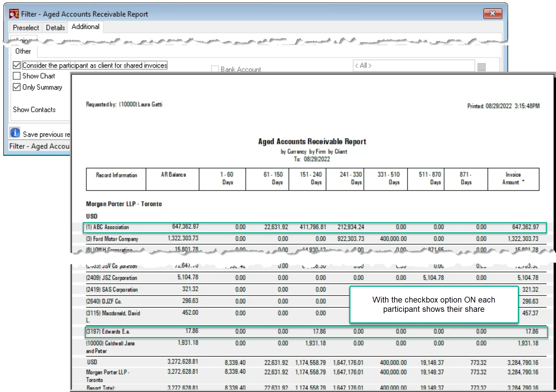Click the 647,362.97 AR balance for ABC Association
Viewport: 556px width, 392px height.
point(185,226)
